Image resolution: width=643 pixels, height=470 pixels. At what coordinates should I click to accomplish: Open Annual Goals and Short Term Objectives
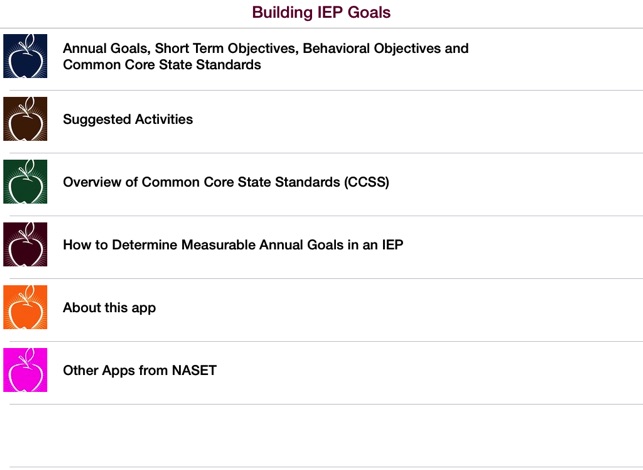(x=322, y=59)
